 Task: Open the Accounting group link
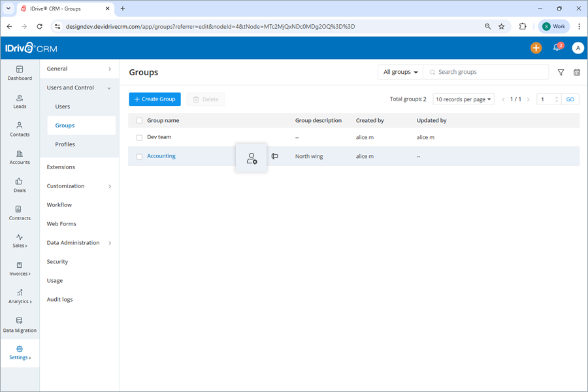(x=161, y=156)
